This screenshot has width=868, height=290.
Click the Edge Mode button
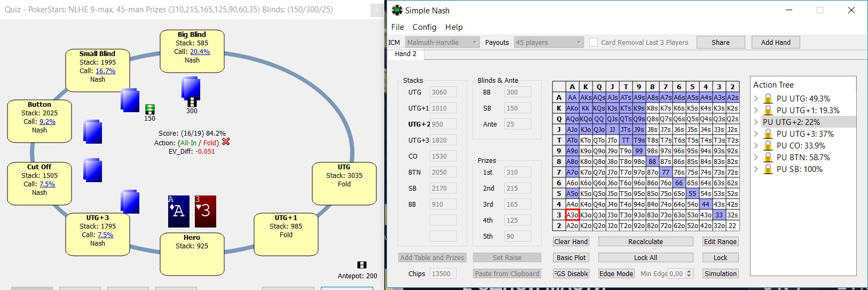pos(616,273)
